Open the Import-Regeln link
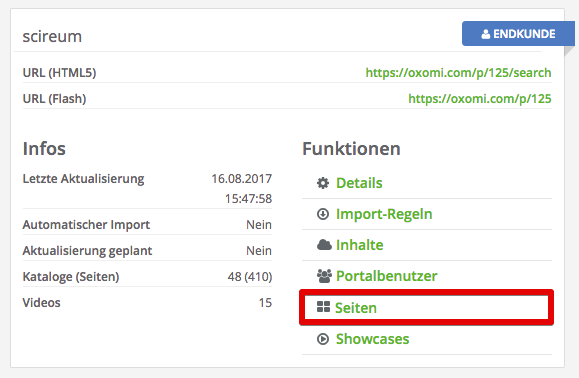The image size is (579, 378). (384, 214)
